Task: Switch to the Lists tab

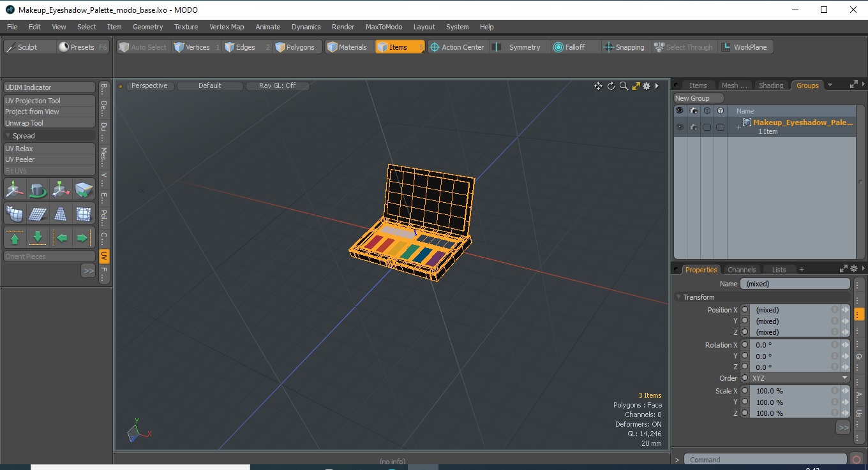Action: [779, 270]
